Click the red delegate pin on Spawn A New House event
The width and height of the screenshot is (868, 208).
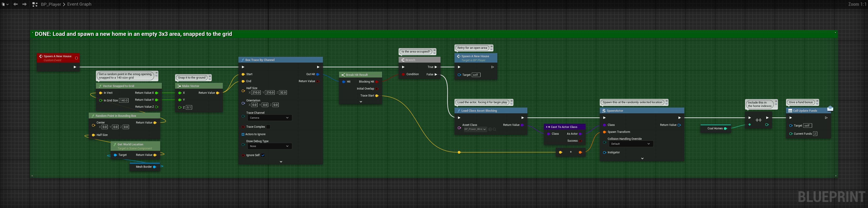[77, 58]
